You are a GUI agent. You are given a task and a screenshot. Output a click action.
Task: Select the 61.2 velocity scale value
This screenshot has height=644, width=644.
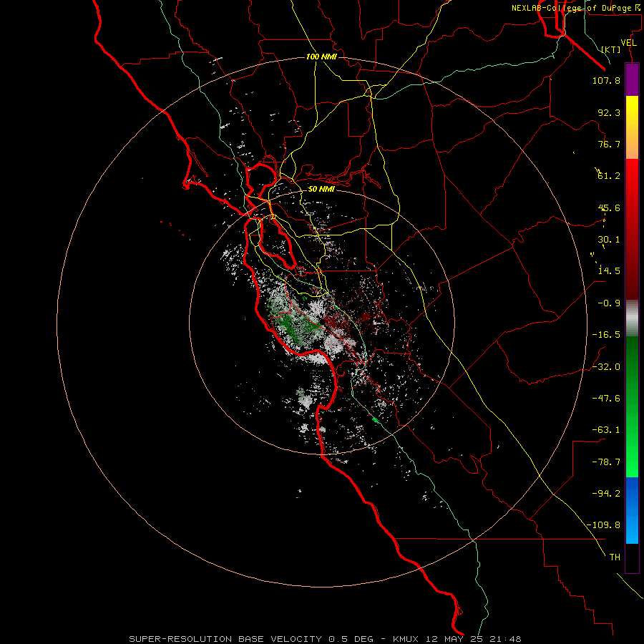coord(609,176)
